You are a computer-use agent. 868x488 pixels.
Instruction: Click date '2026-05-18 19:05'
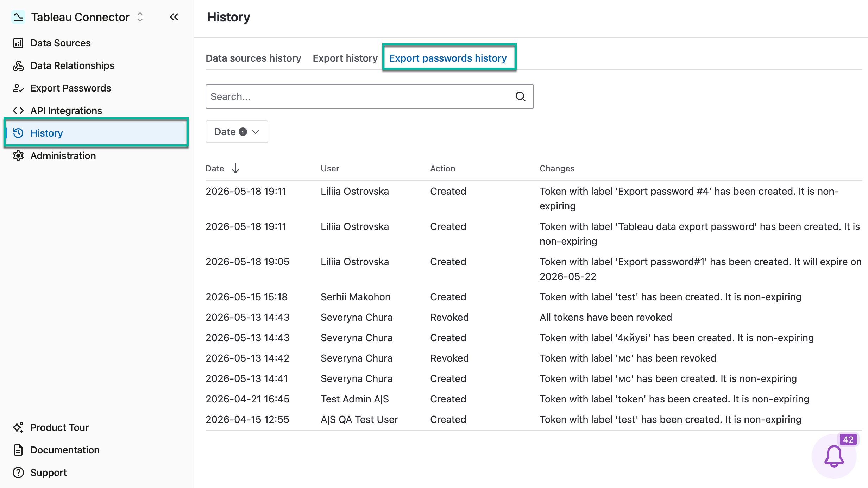click(247, 262)
